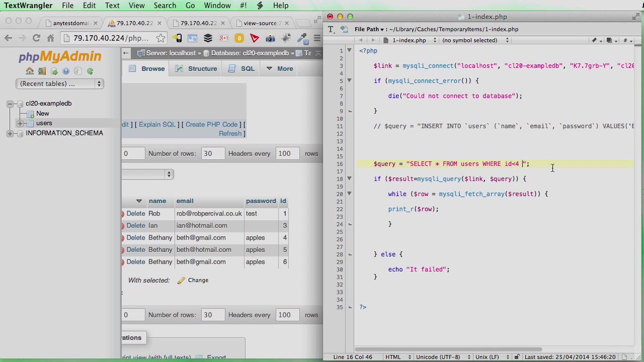Open the More tab dropdown in phpMyAdmin

[279, 69]
